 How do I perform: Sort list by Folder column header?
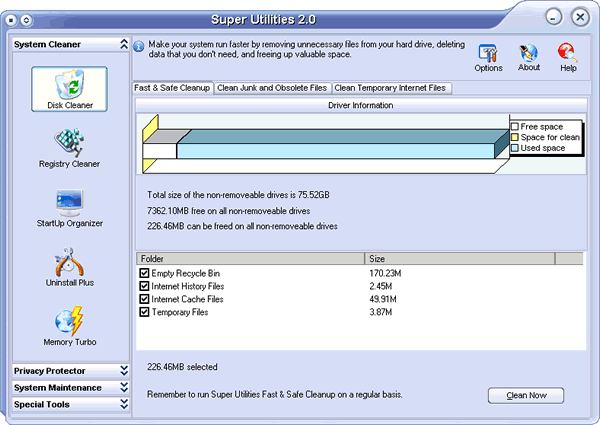(250, 259)
